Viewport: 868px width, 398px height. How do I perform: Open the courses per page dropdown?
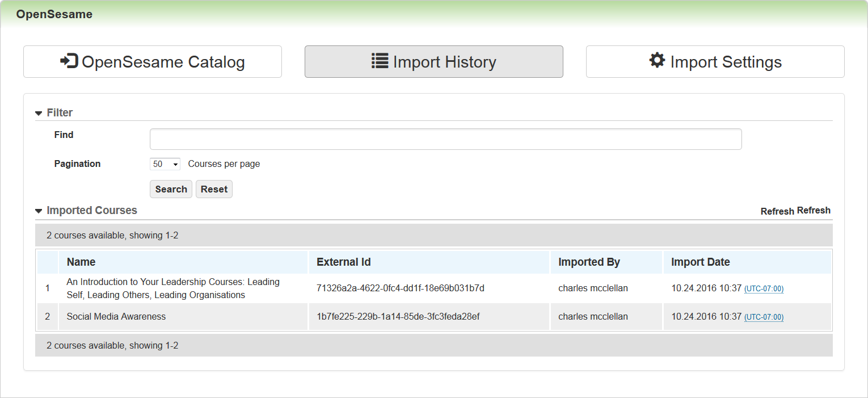(x=165, y=164)
